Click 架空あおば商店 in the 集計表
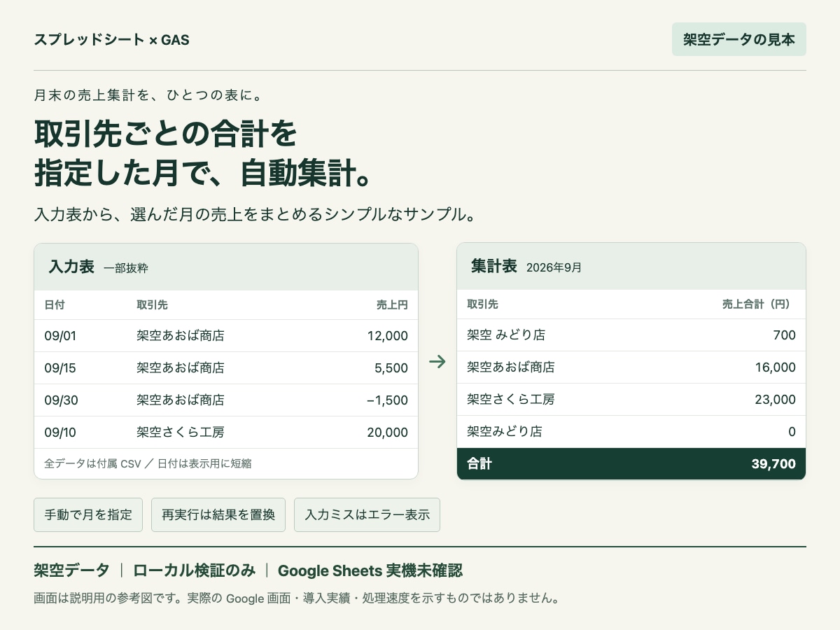840x630 pixels. tap(511, 367)
